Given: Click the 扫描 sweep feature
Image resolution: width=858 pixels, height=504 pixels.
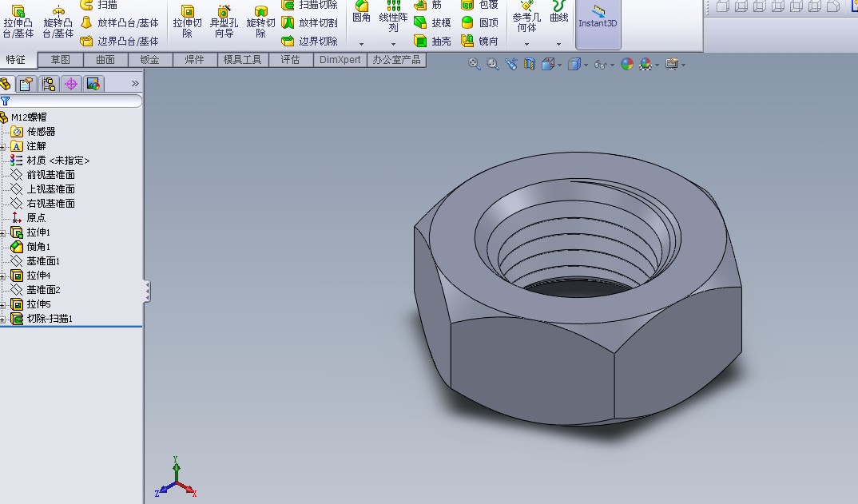Looking at the screenshot, I should (98, 5).
